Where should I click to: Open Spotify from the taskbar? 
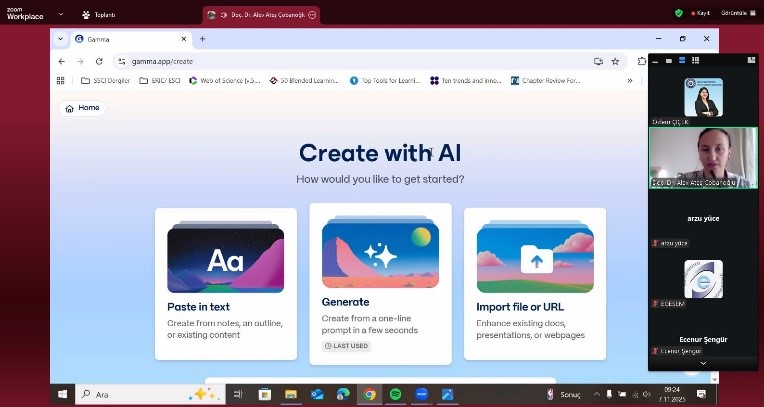(395, 394)
